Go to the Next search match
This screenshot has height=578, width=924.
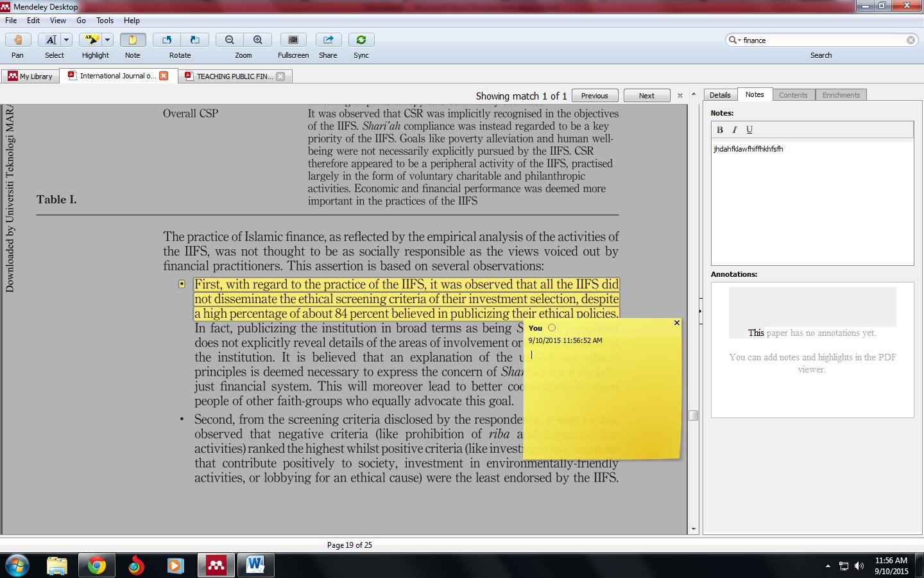coord(646,94)
